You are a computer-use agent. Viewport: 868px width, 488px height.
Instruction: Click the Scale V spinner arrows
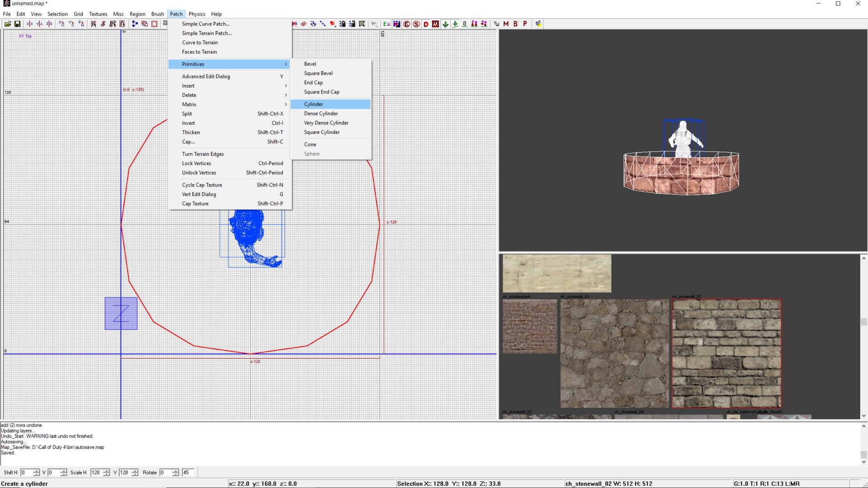click(135, 473)
